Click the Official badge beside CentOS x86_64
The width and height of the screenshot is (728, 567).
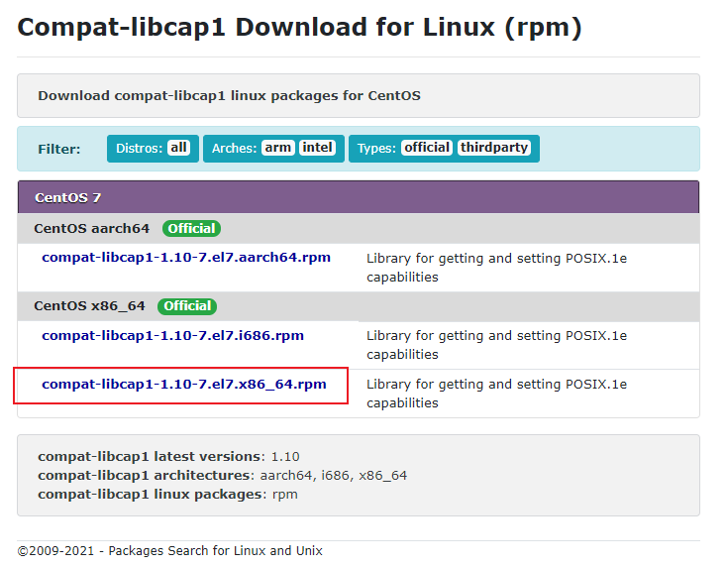click(187, 306)
